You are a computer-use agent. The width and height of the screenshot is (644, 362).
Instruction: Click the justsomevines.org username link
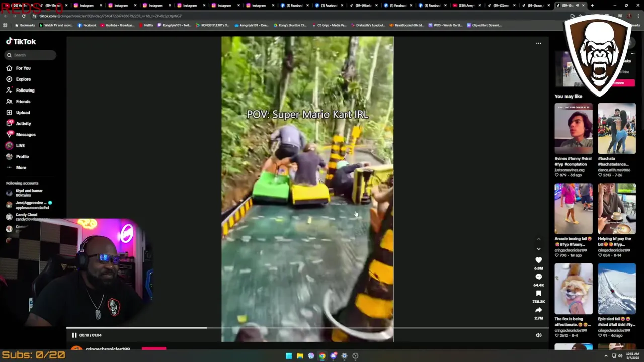(x=570, y=170)
